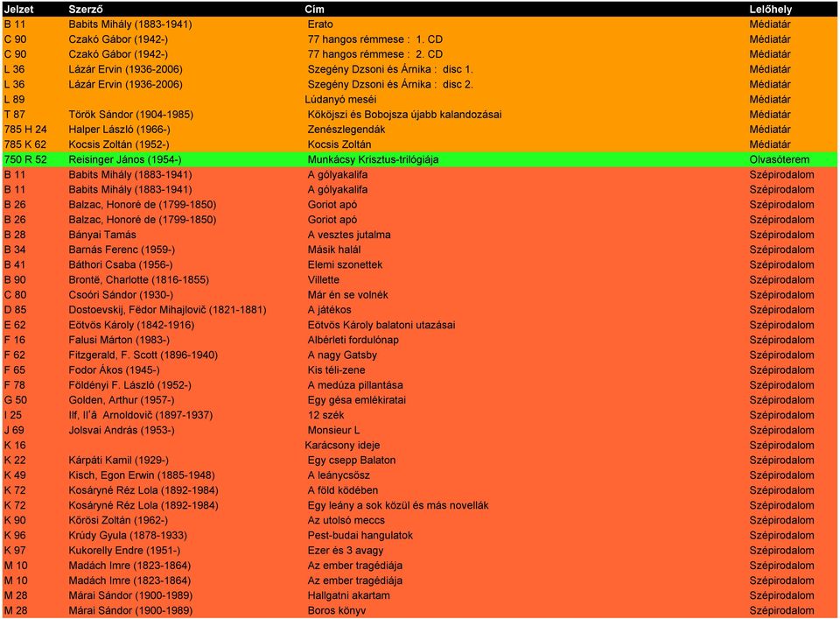Select the title Kis téli-zene
The image size is (840, 619).
336,369
